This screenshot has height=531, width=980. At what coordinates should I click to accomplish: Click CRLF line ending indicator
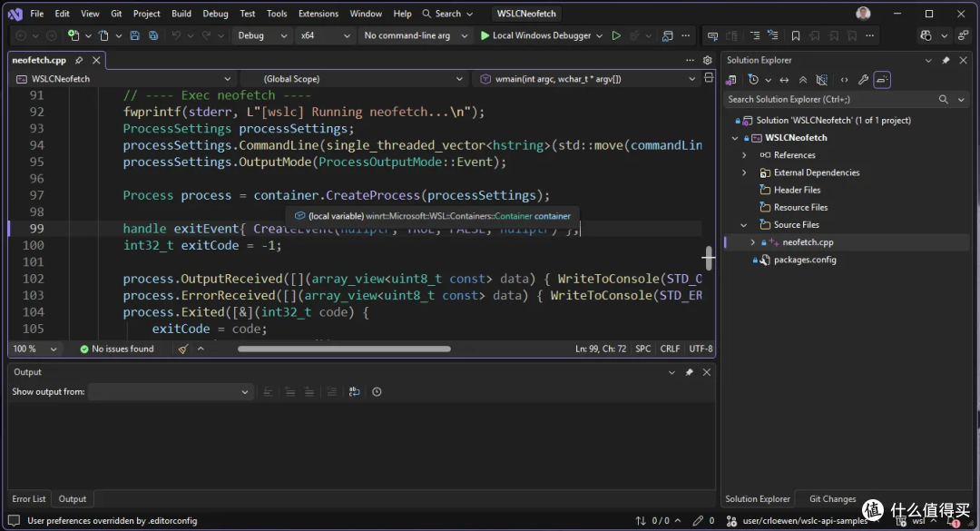point(670,349)
